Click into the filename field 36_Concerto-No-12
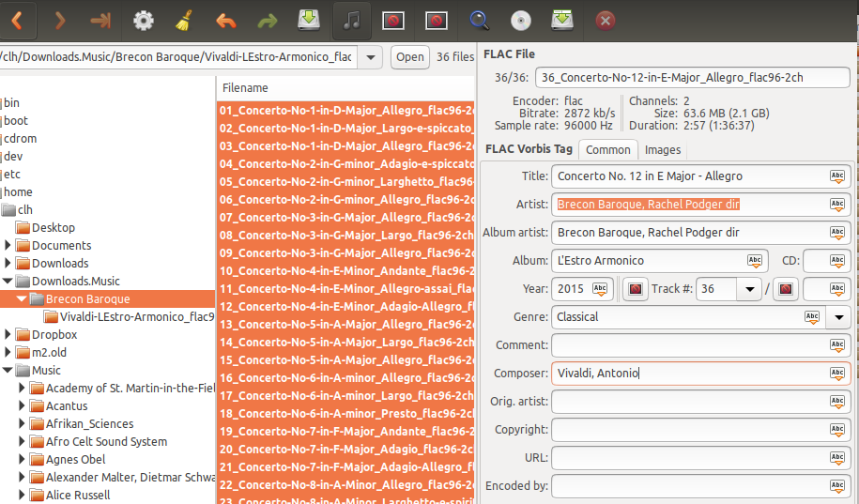 pos(693,77)
